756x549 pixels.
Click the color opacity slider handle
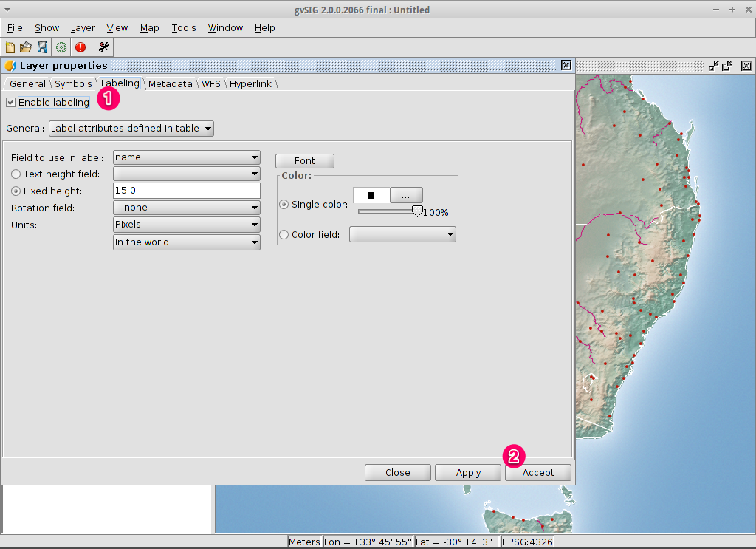[418, 211]
